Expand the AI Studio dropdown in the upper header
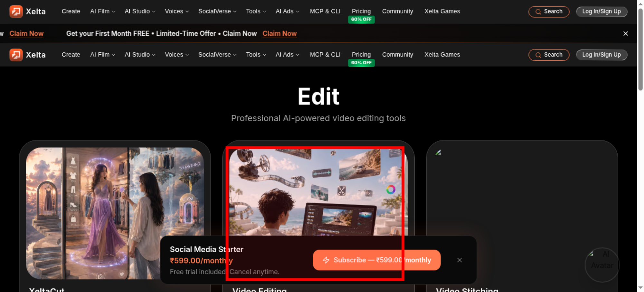The image size is (644, 292). [x=140, y=11]
